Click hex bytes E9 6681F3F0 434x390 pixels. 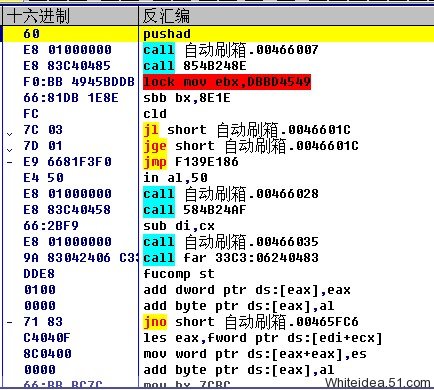(x=67, y=162)
